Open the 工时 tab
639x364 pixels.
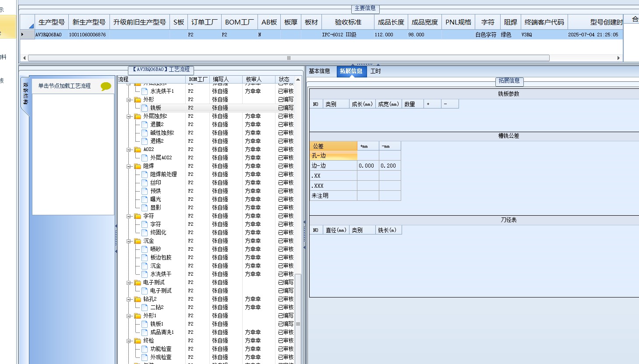click(x=376, y=71)
